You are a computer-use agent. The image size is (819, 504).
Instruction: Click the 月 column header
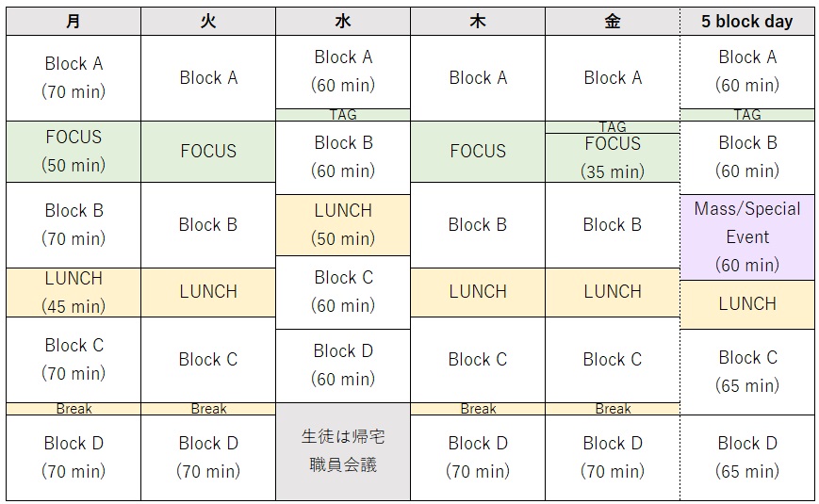pos(74,22)
